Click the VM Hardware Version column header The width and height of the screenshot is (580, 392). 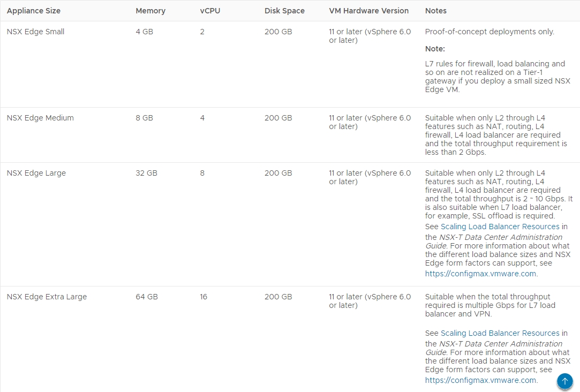pos(368,11)
